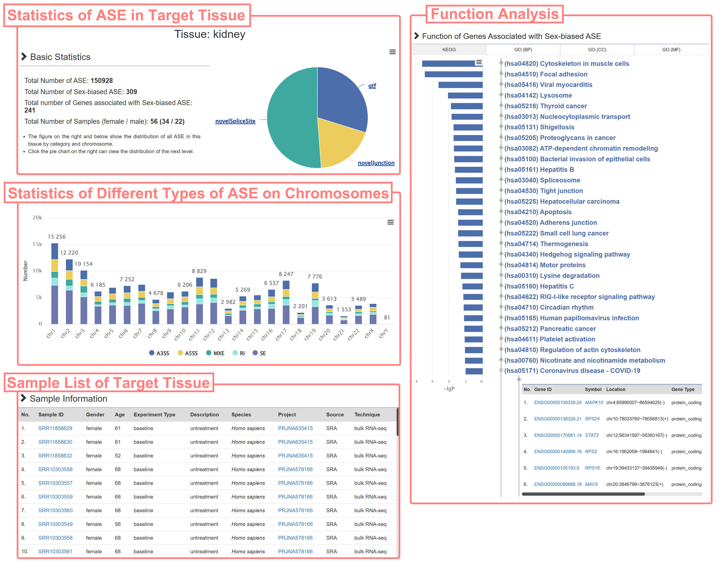This screenshot has width=728, height=574.
Task: Open the chromosome bar chart context menu
Action: tap(390, 222)
